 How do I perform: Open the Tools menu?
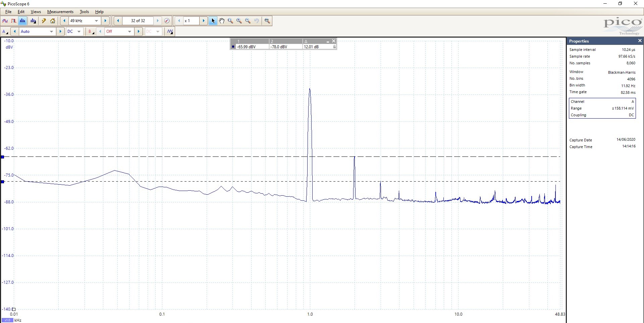pyautogui.click(x=84, y=12)
